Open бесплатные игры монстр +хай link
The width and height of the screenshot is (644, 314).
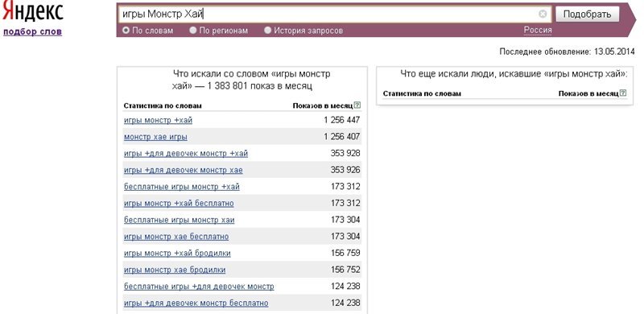(182, 187)
